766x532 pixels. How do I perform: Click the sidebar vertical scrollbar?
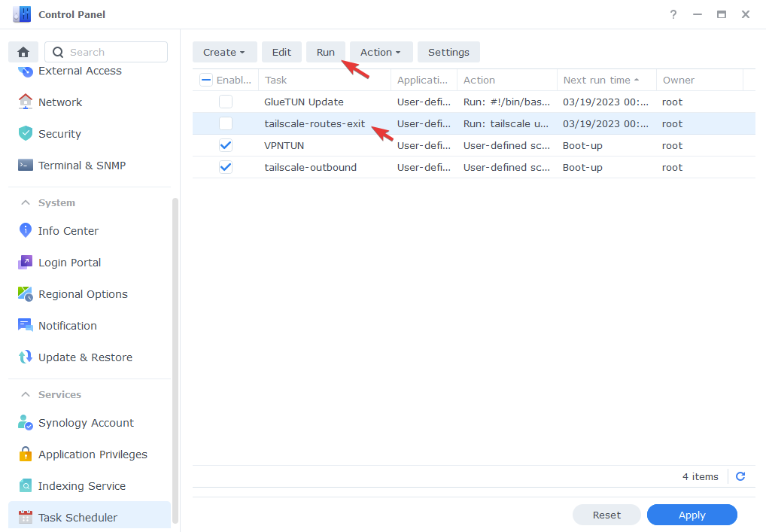[x=175, y=360]
